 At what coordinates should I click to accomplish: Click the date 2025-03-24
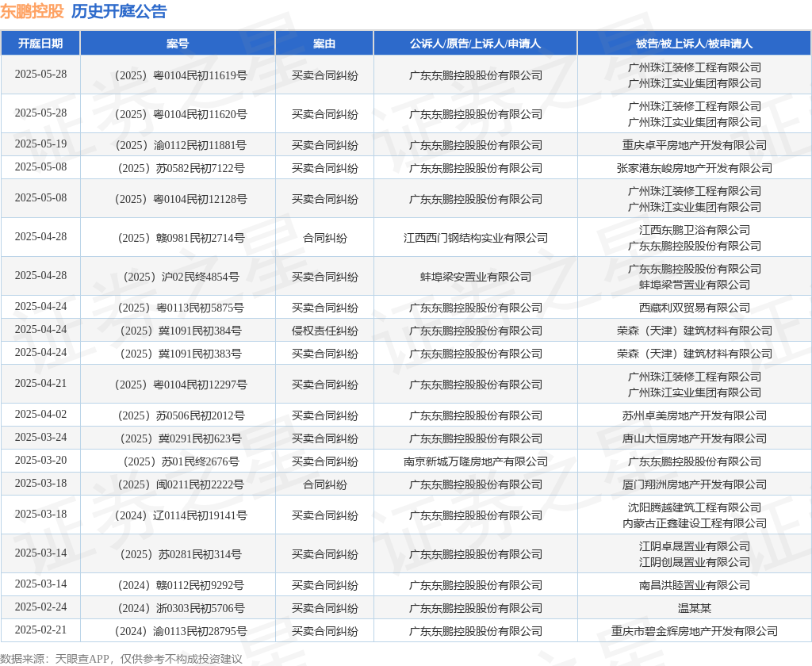click(x=40, y=437)
